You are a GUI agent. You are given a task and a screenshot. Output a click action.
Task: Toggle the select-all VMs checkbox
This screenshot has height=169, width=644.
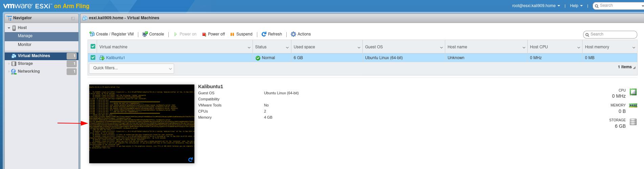[x=93, y=46]
